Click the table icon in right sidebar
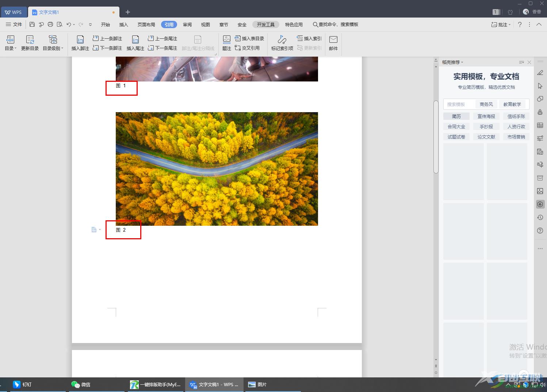 [540, 125]
